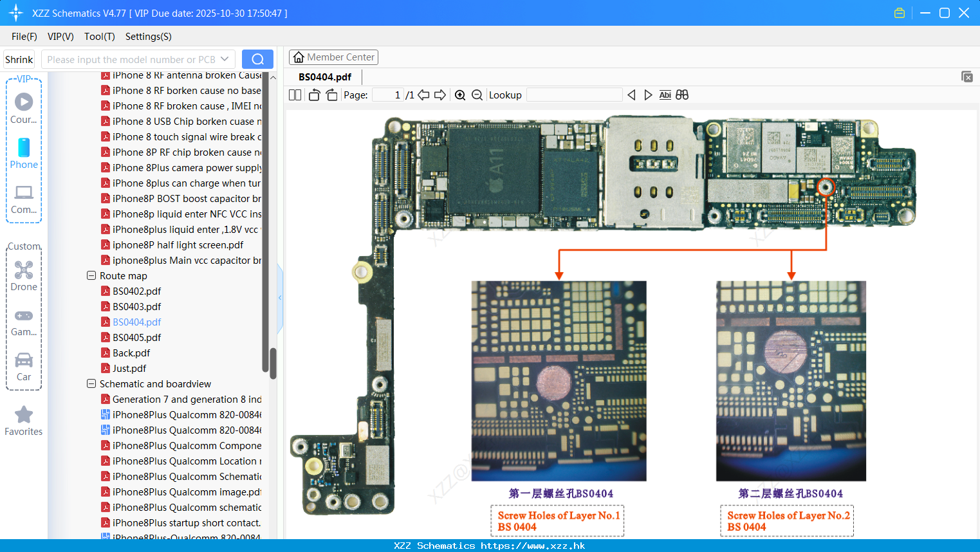980x552 pixels.
Task: Toggle the Abi whole-word match icon
Action: click(665, 95)
